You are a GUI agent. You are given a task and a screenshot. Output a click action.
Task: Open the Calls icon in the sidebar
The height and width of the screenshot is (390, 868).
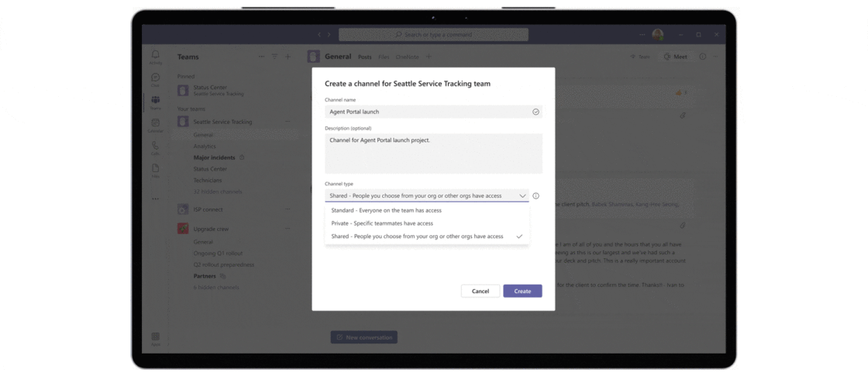click(155, 147)
